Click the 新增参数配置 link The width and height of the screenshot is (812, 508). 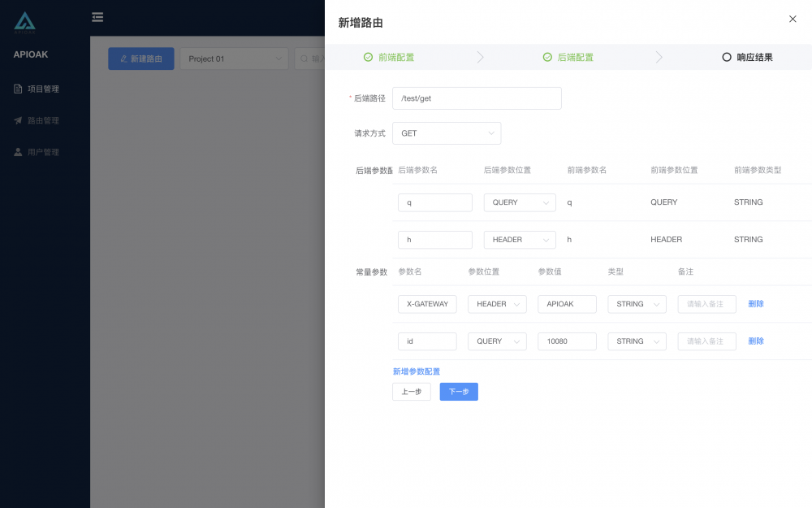coord(417,371)
